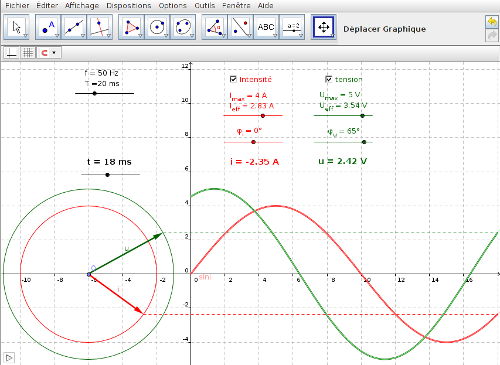The width and height of the screenshot is (500, 365).
Task: Select the Circle with center tool
Action: pyautogui.click(x=157, y=27)
